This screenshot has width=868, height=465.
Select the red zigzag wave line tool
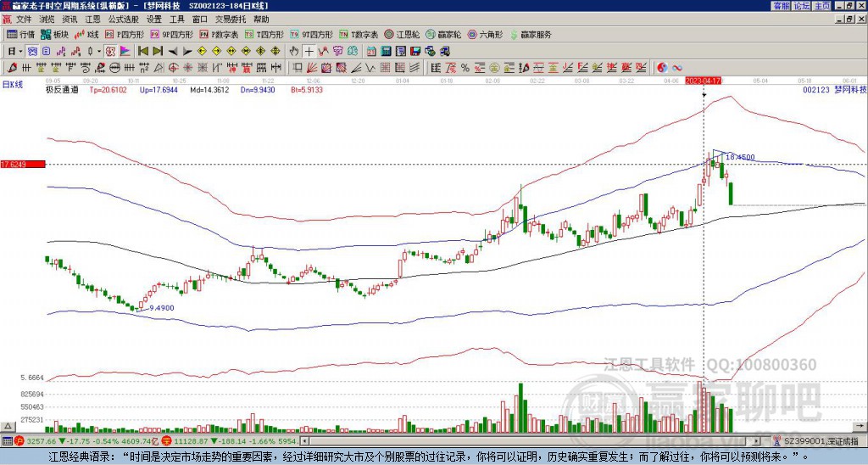coord(323,51)
